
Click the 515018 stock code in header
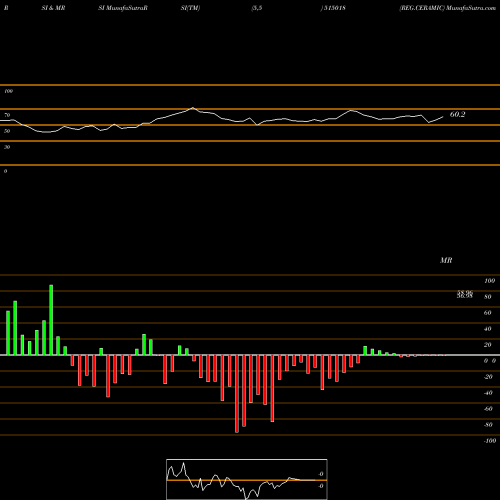pyautogui.click(x=335, y=8)
